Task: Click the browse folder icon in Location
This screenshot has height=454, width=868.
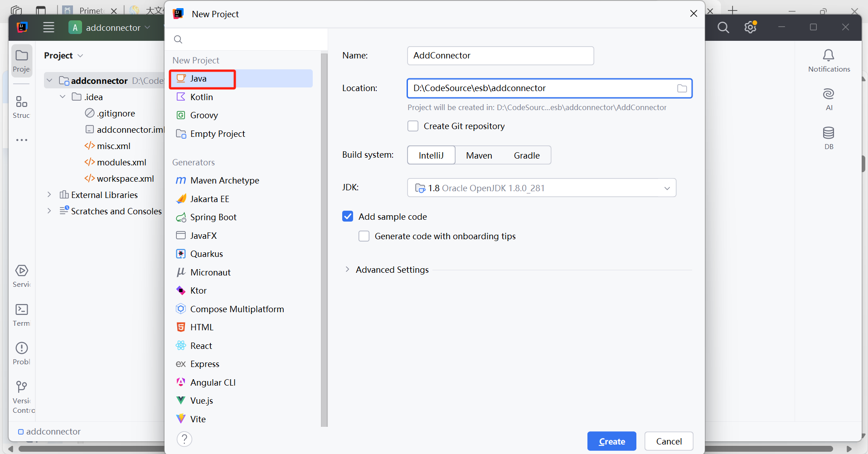Action: point(682,88)
